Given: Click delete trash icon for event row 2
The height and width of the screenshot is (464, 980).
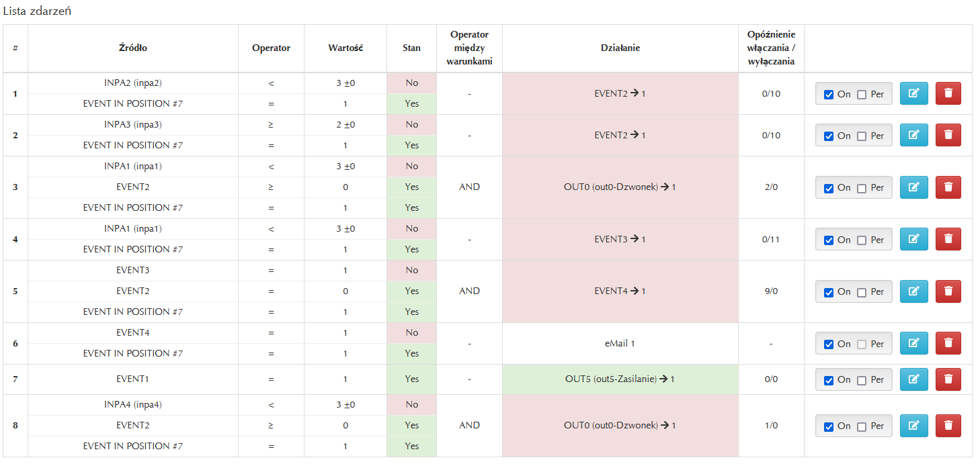Looking at the screenshot, I should click(948, 135).
